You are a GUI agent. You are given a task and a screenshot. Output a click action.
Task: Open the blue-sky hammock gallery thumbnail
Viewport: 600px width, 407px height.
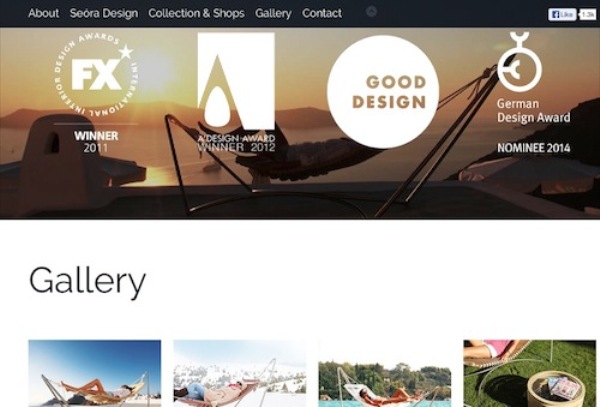(x=95, y=373)
